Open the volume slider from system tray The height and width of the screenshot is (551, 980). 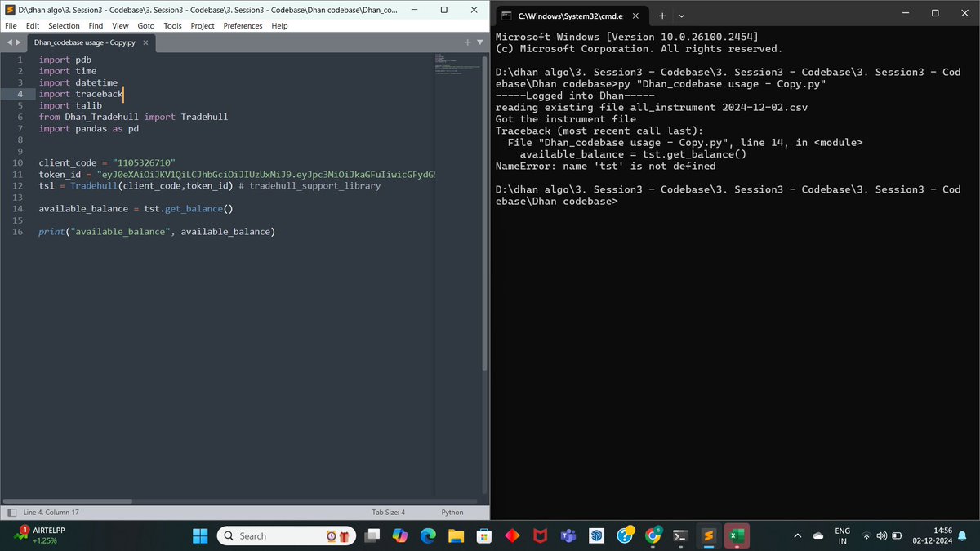click(881, 536)
